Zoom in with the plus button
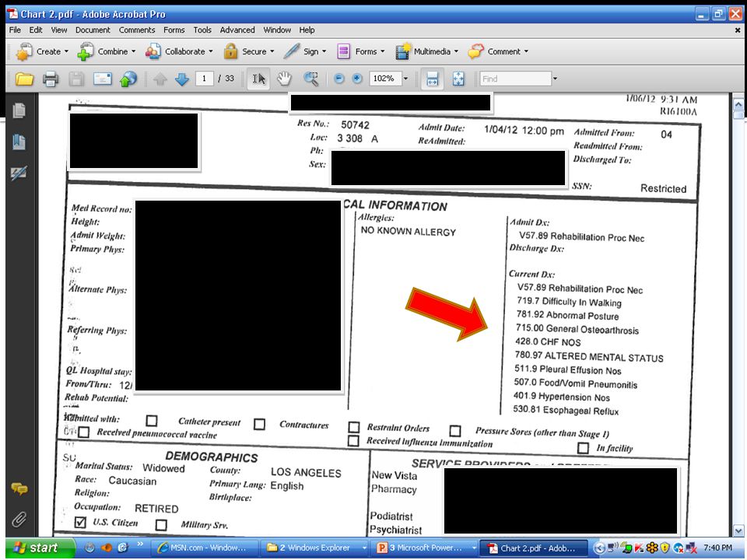The image size is (747, 560). pyautogui.click(x=357, y=79)
